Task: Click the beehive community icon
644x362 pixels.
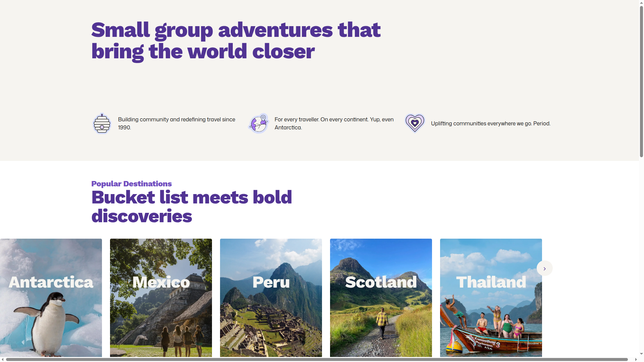Action: pos(102,123)
